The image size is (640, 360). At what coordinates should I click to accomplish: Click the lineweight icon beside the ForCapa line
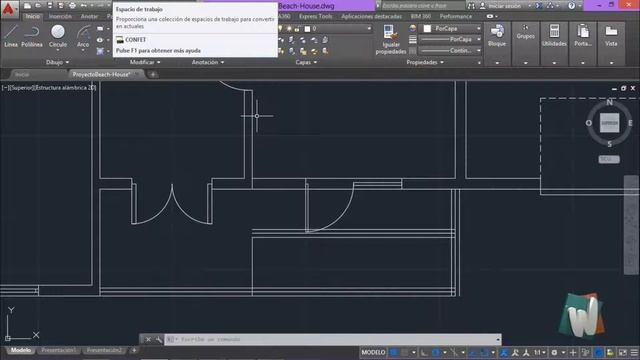pos(413,40)
